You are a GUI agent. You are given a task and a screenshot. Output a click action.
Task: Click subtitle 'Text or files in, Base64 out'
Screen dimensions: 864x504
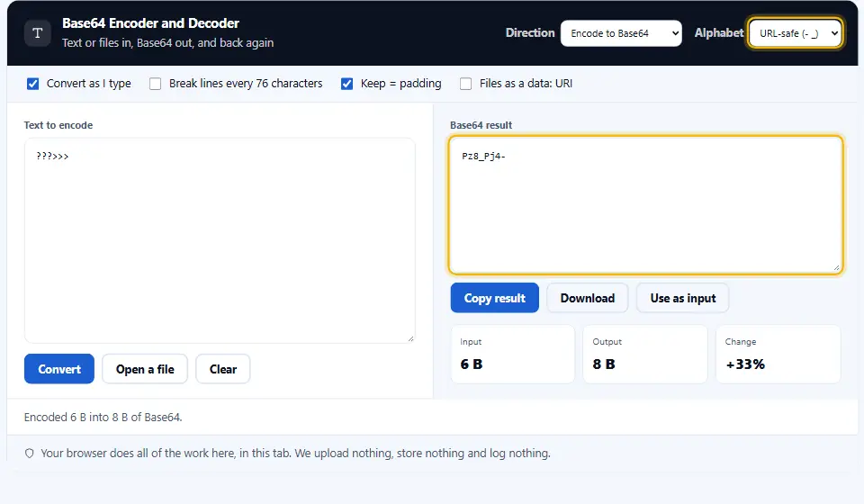(x=167, y=43)
